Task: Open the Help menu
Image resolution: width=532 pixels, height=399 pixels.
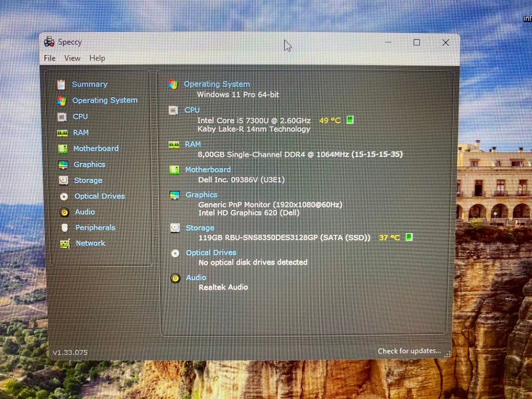Action: click(x=97, y=58)
